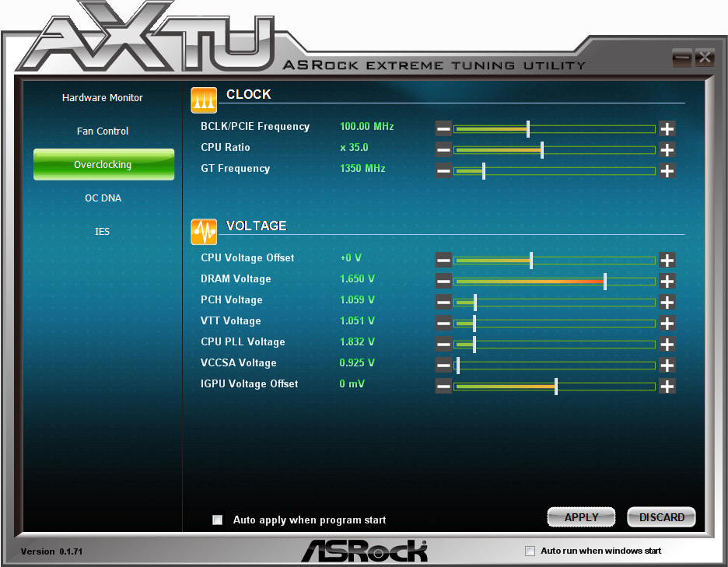Toggle Auto run when windows start
This screenshot has height=567, width=728.
[530, 551]
